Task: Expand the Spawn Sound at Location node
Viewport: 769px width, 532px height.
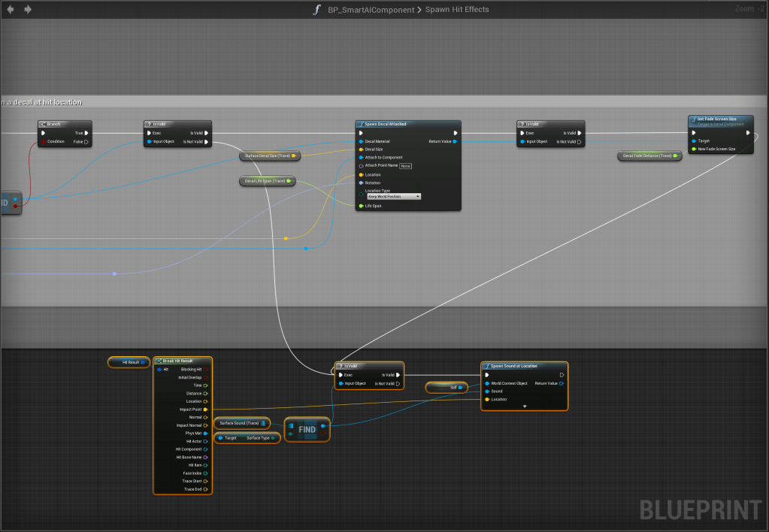Action: (525, 406)
